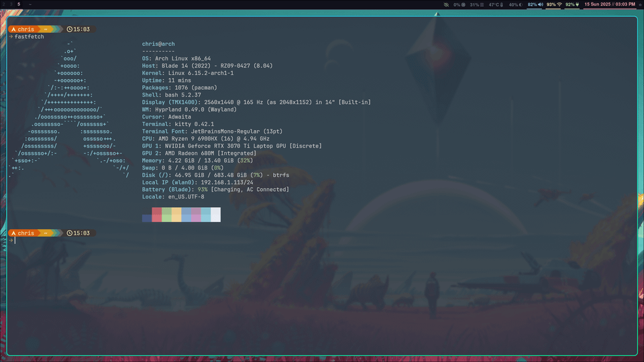Screen dimensions: 644x362
Task: Click the white color block in fastfetch palette
Action: [215, 215]
